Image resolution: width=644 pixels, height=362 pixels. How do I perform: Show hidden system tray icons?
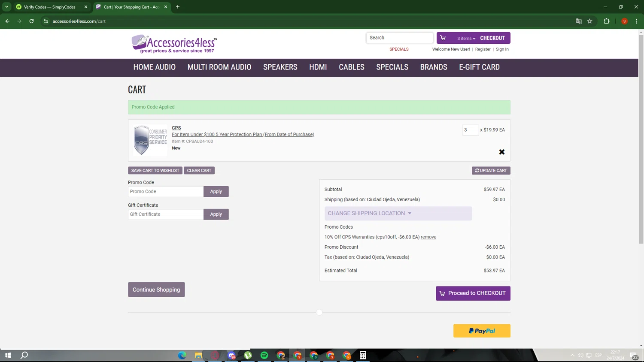pyautogui.click(x=572, y=355)
